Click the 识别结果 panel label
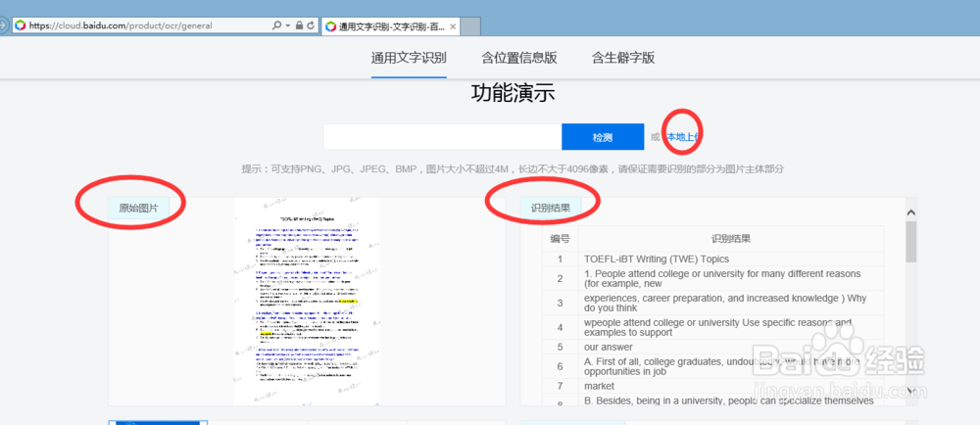 (x=550, y=208)
